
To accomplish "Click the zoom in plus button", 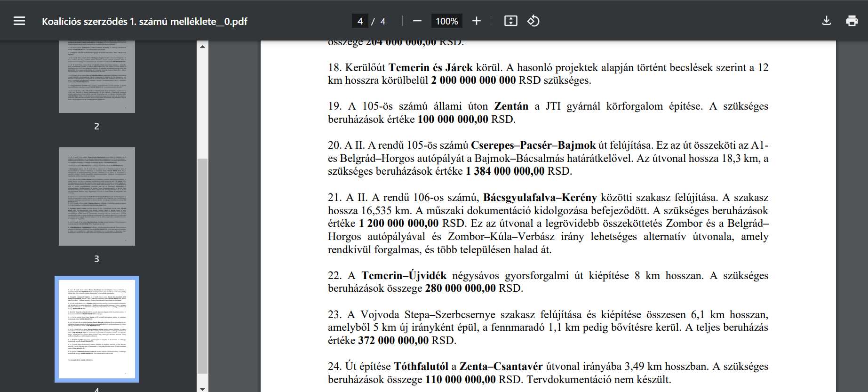I will click(476, 21).
